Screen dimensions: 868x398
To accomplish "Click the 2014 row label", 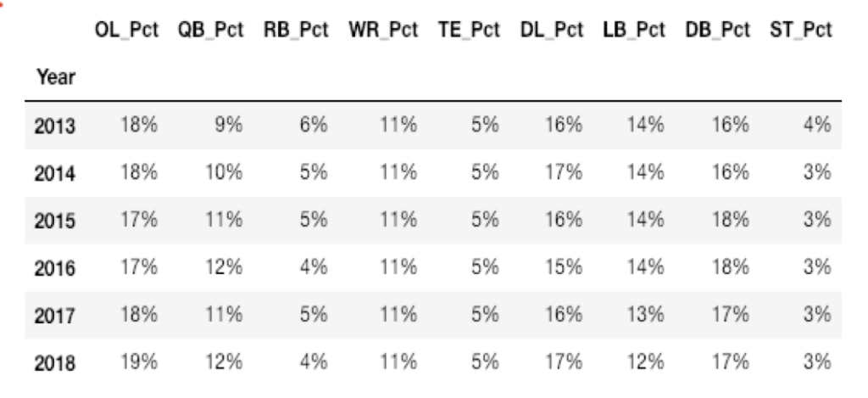I will point(55,174).
